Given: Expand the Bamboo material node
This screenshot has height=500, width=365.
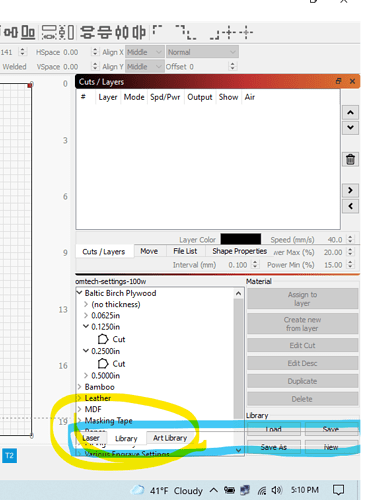Looking at the screenshot, I should pyautogui.click(x=80, y=387).
